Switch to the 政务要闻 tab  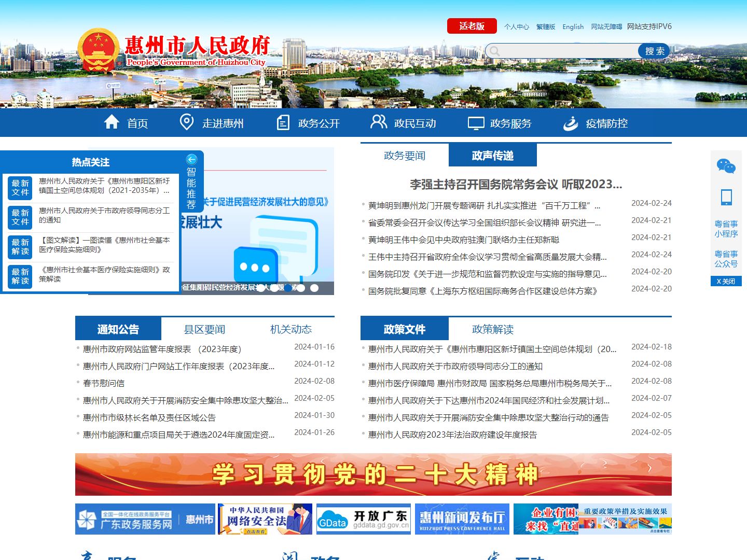point(405,156)
